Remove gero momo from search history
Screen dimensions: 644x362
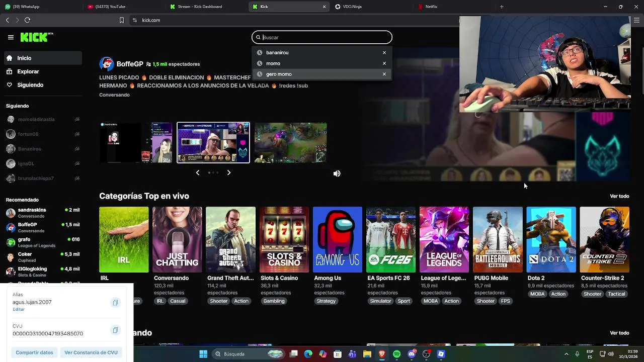[384, 74]
